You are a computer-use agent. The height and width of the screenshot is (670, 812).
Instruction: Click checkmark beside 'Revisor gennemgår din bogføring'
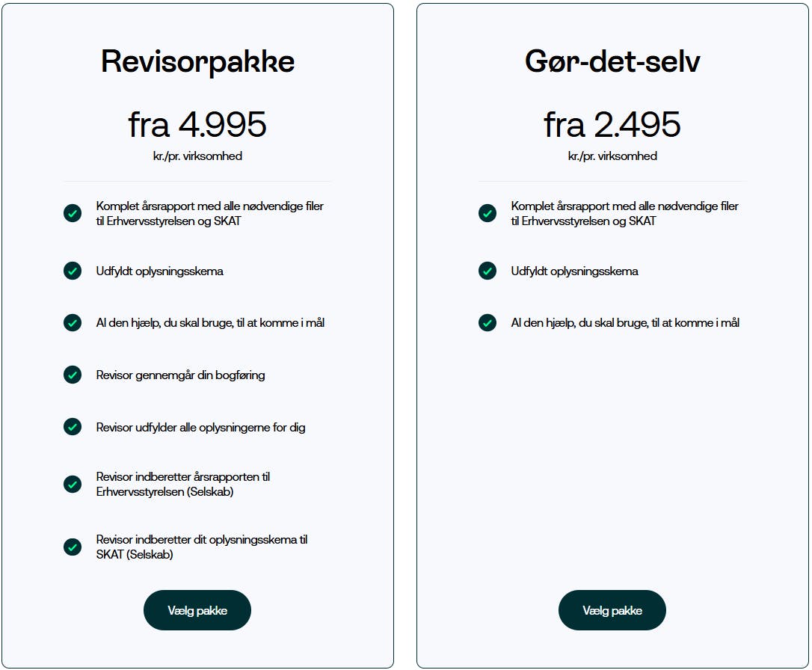pos(73,375)
